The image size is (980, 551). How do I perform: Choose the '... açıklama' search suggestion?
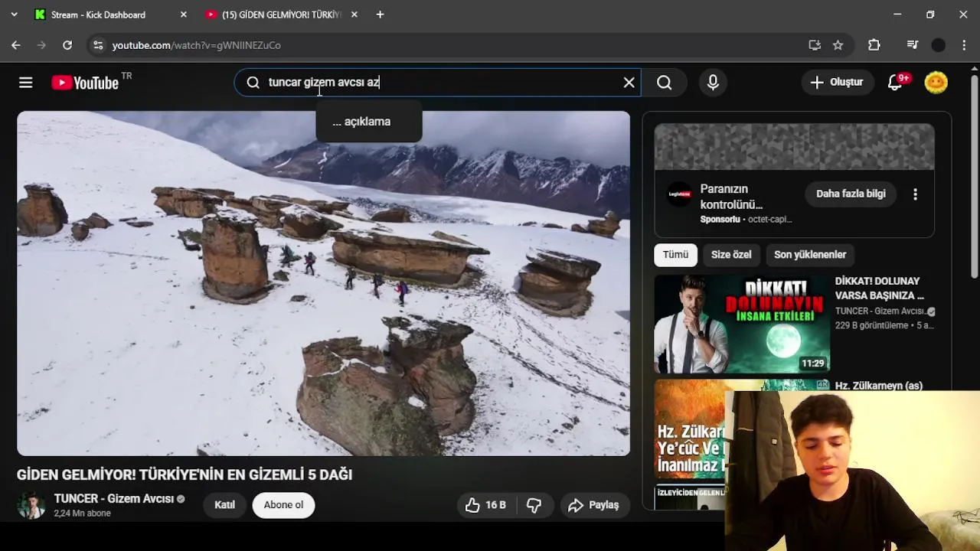coord(369,122)
